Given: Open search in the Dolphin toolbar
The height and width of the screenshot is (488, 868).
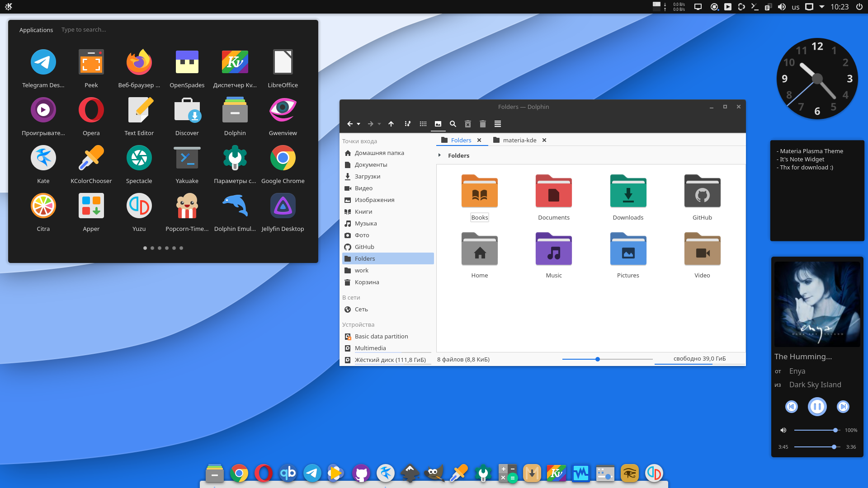Looking at the screenshot, I should click(453, 124).
